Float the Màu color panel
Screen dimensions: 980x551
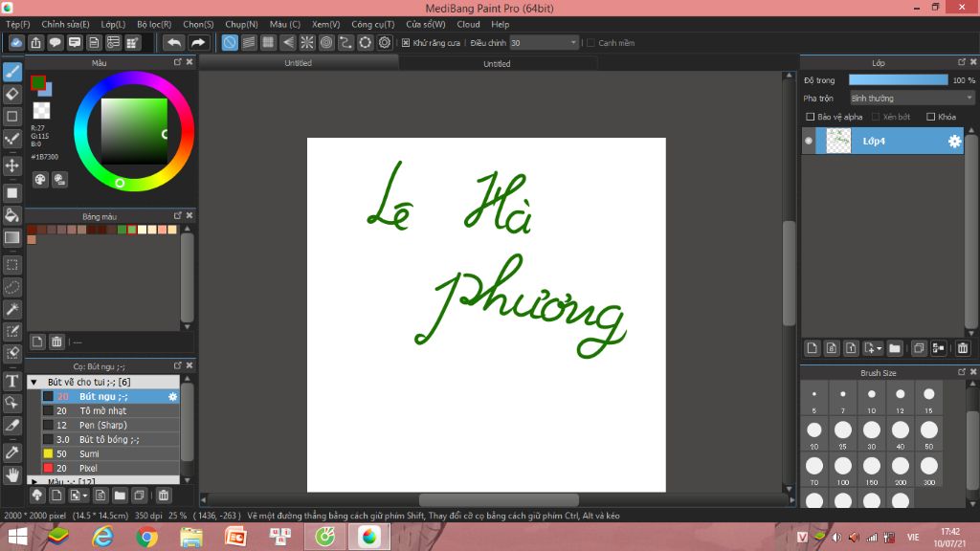177,62
